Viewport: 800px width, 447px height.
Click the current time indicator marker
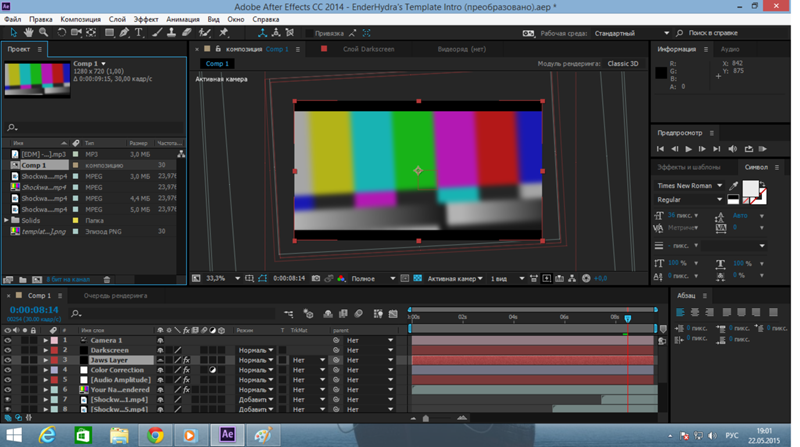pyautogui.click(x=628, y=318)
